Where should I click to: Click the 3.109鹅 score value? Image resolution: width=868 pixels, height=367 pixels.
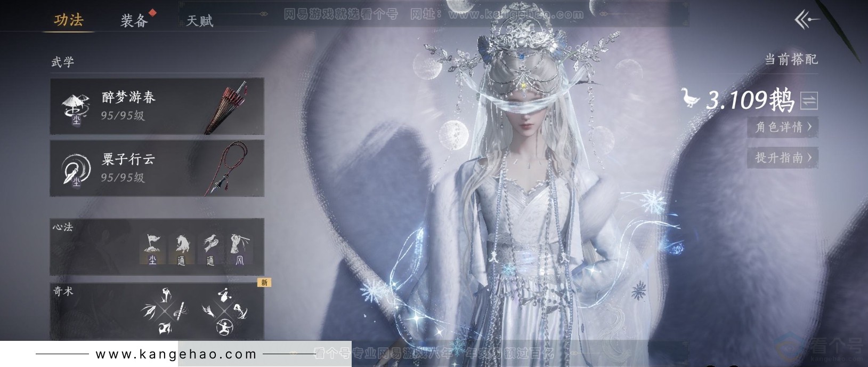(750, 100)
